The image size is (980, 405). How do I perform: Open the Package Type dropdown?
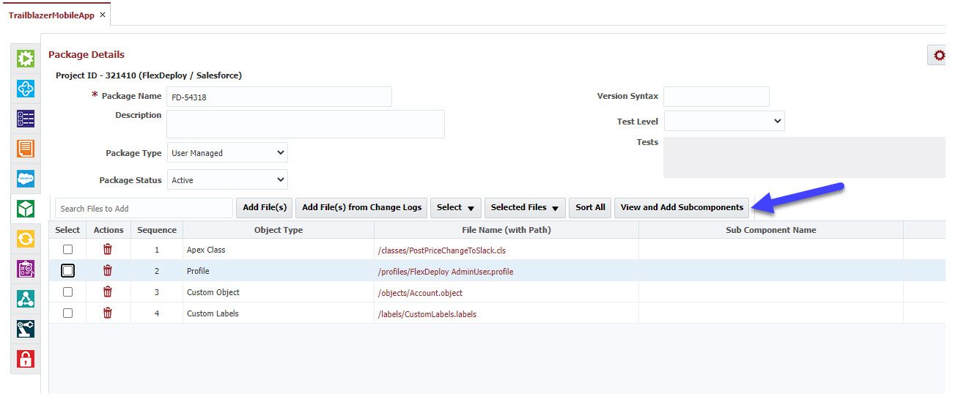(x=226, y=153)
